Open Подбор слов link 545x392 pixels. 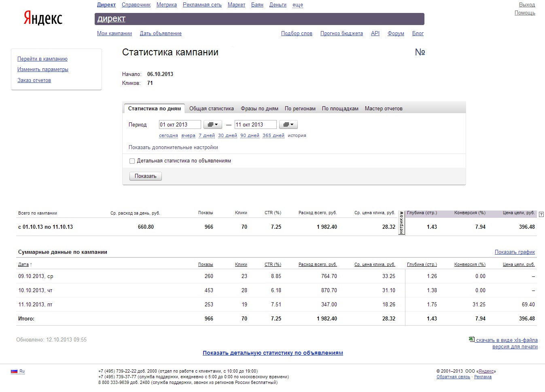(297, 34)
